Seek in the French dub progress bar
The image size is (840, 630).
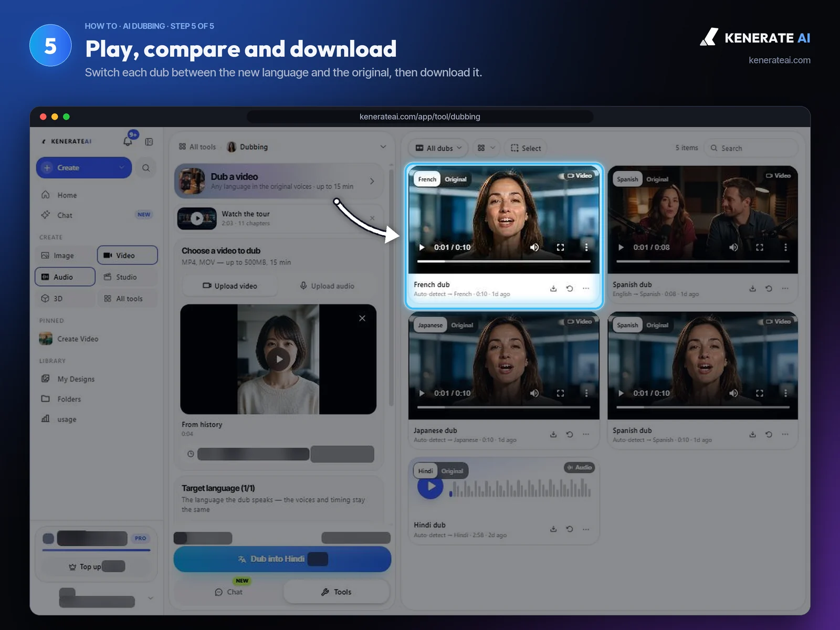tap(504, 261)
